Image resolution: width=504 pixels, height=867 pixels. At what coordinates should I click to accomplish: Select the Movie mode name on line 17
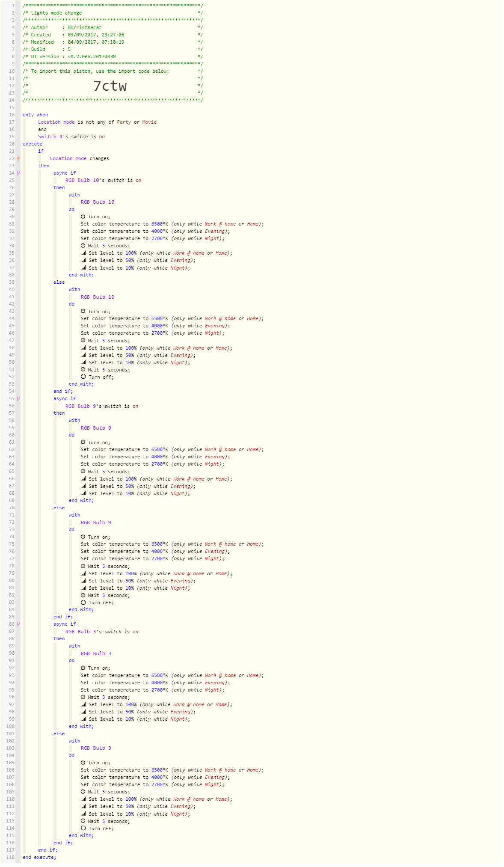149,122
